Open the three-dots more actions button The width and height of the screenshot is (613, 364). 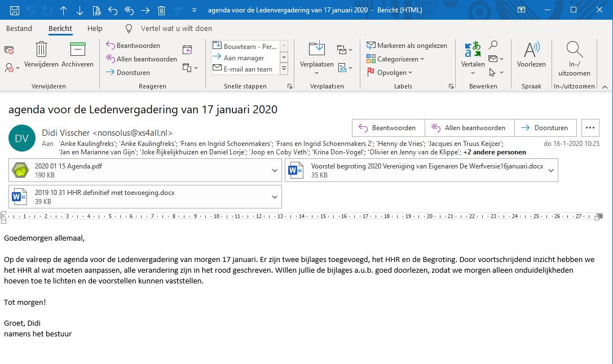(590, 128)
